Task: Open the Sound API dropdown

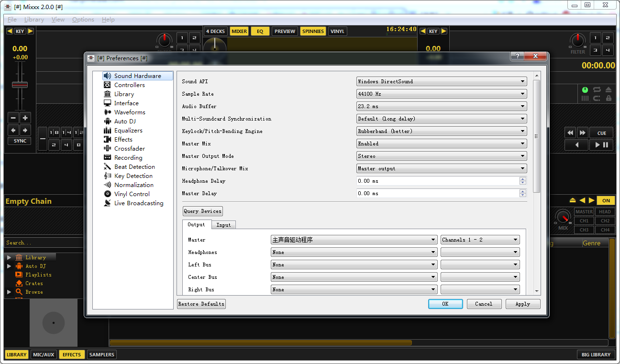Action: [441, 82]
